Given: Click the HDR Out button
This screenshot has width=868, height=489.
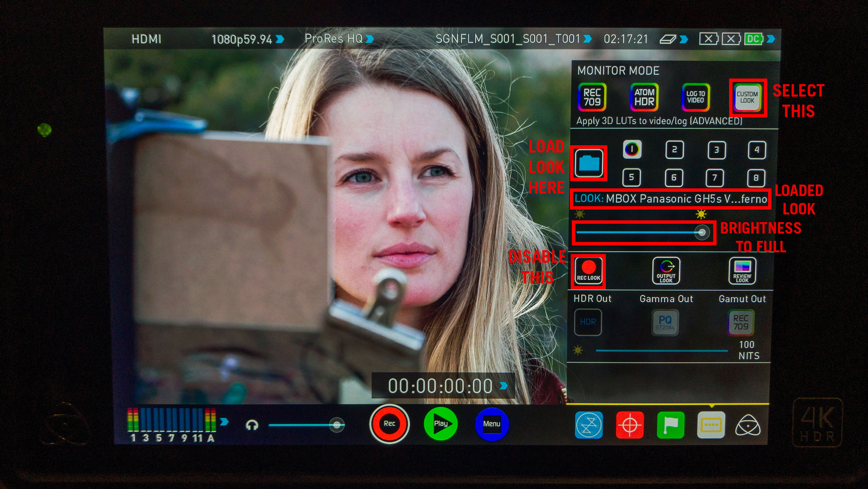Looking at the screenshot, I should click(x=588, y=322).
